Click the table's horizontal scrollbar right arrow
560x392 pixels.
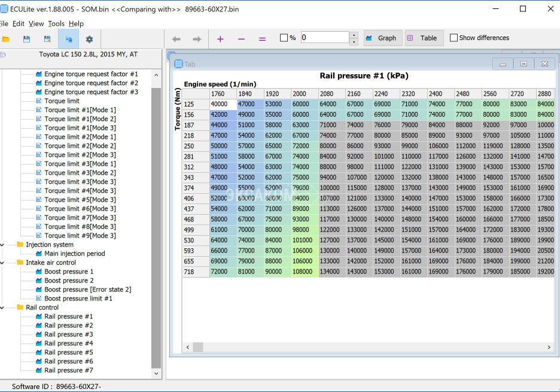point(549,347)
